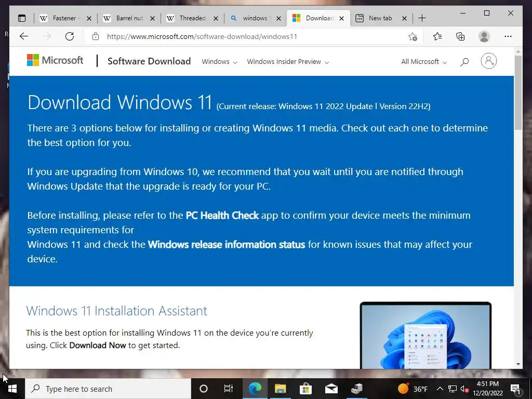This screenshot has height=399, width=532.
Task: Expand the All Microsoft menu
Action: 424,62
